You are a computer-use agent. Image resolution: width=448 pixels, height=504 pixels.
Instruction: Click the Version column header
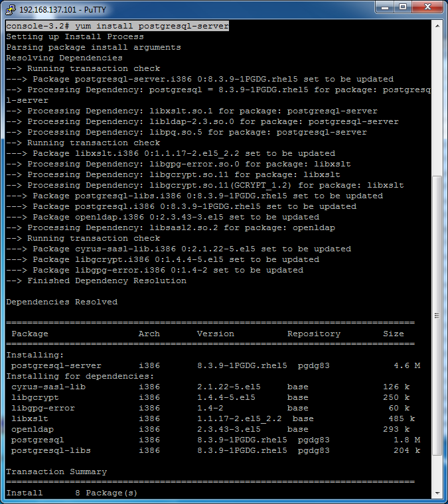click(215, 334)
